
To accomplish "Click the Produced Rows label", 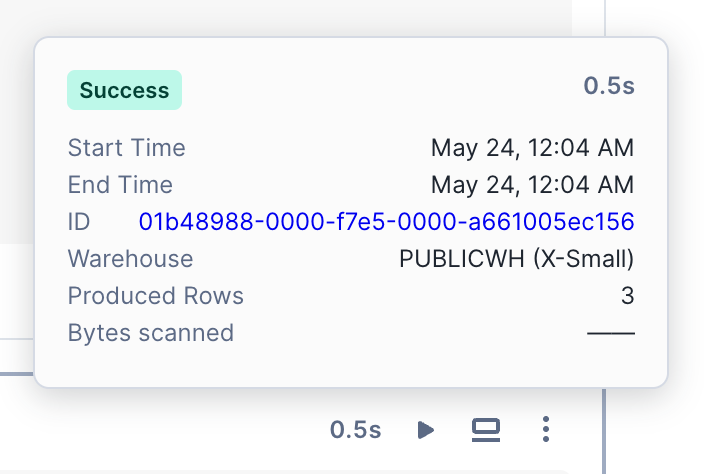I will pyautogui.click(x=156, y=295).
